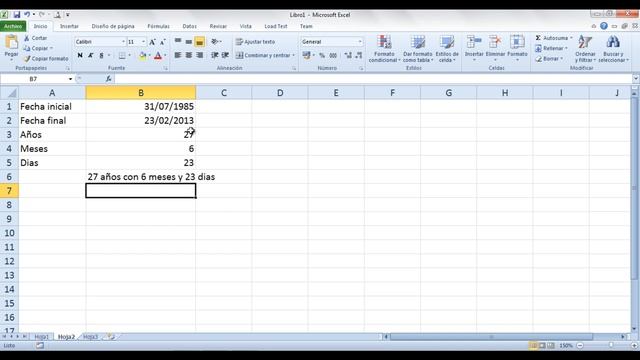
Task: Click the increase decimals icon
Action: coord(348,55)
